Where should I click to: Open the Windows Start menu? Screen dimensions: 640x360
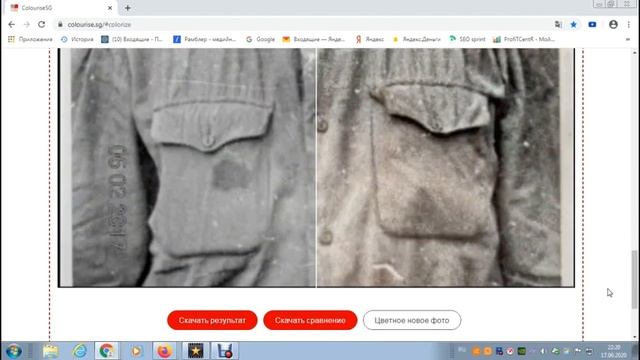pos(14,351)
